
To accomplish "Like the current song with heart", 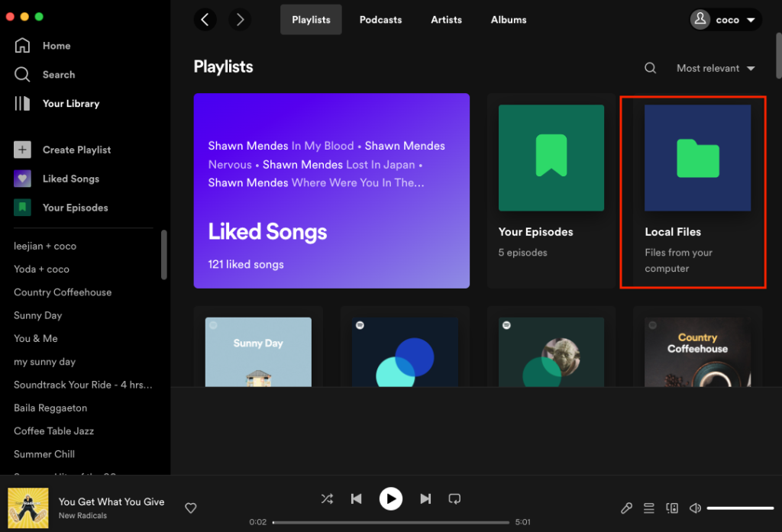I will click(192, 508).
